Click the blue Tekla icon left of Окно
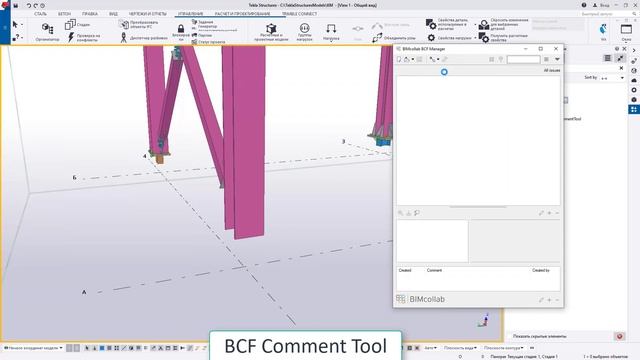The height and width of the screenshot is (360, 640). [x=603, y=30]
